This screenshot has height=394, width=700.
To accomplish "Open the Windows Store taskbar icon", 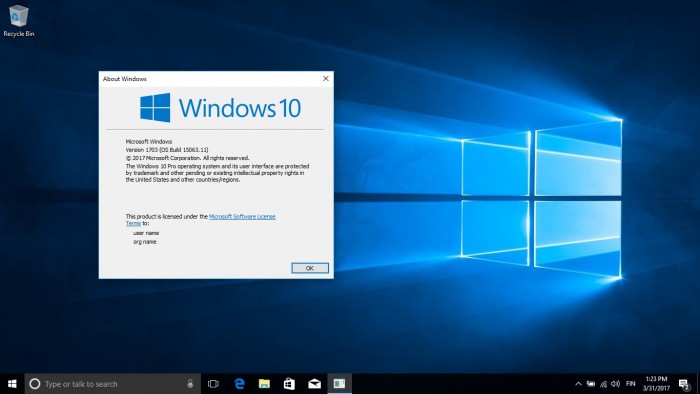I will 289,384.
